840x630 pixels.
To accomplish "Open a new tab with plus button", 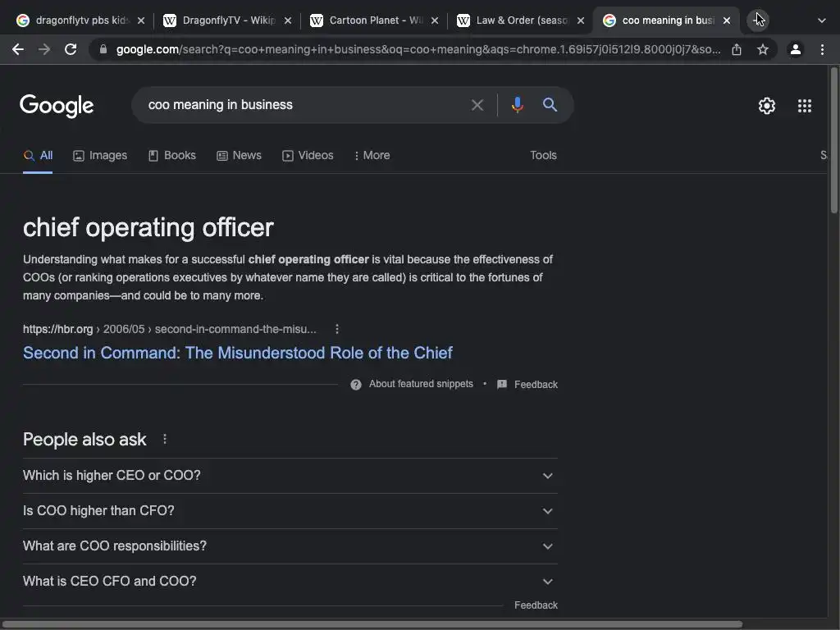I will pos(757,21).
